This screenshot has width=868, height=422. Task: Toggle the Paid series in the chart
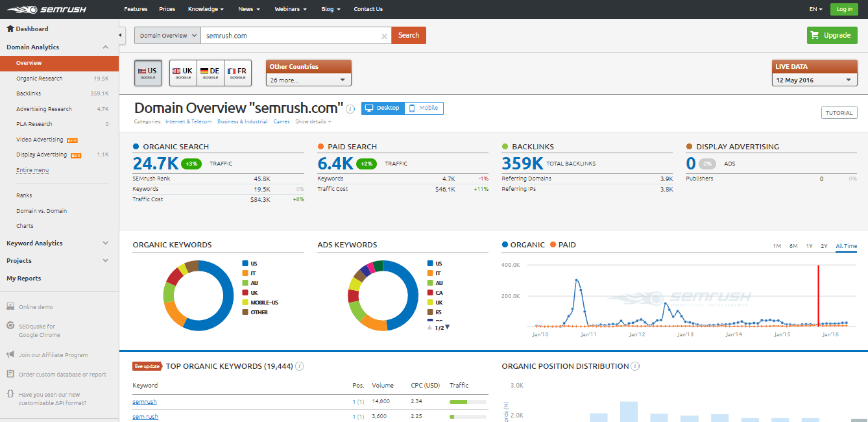[x=563, y=245]
